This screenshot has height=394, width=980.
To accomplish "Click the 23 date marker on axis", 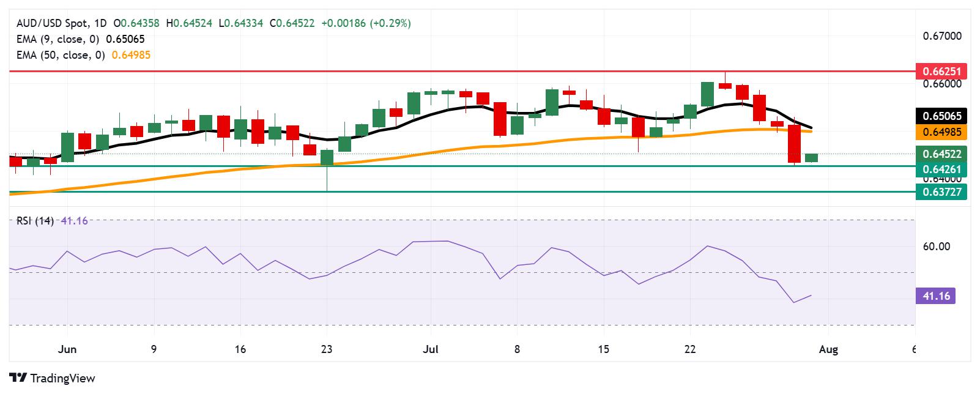I will pos(327,349).
